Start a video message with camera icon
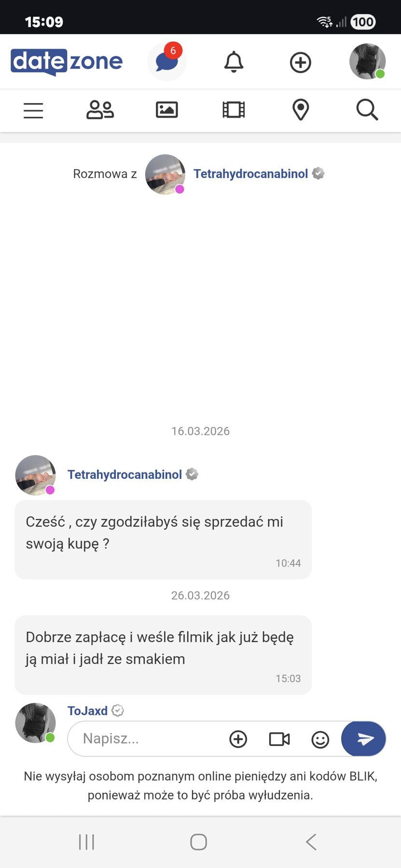The image size is (401, 868). click(x=279, y=739)
